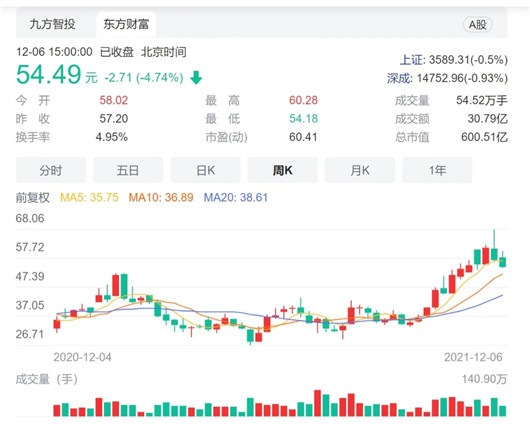Click the 成交额 value 30.79亿
530x424 pixels.
pos(487,118)
